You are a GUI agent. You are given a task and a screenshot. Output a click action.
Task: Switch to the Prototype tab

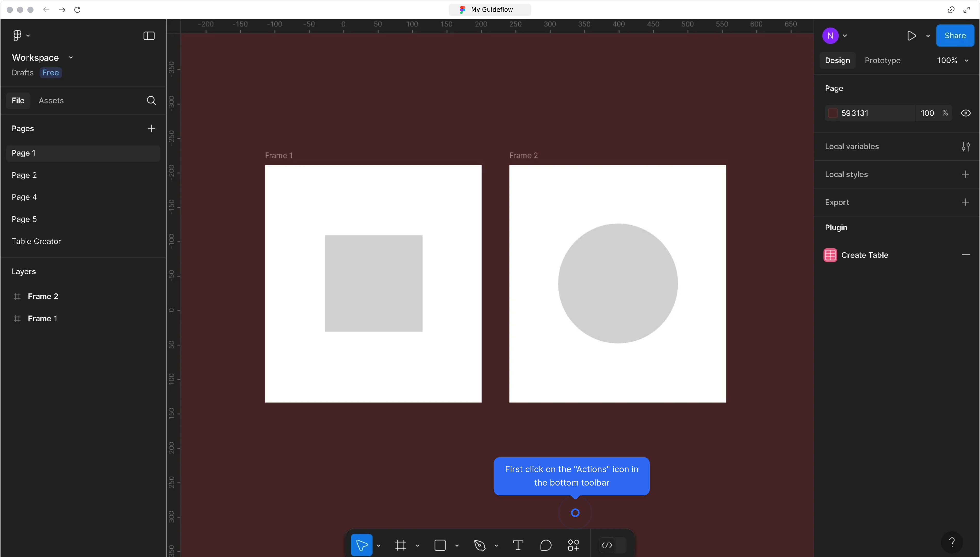point(883,60)
